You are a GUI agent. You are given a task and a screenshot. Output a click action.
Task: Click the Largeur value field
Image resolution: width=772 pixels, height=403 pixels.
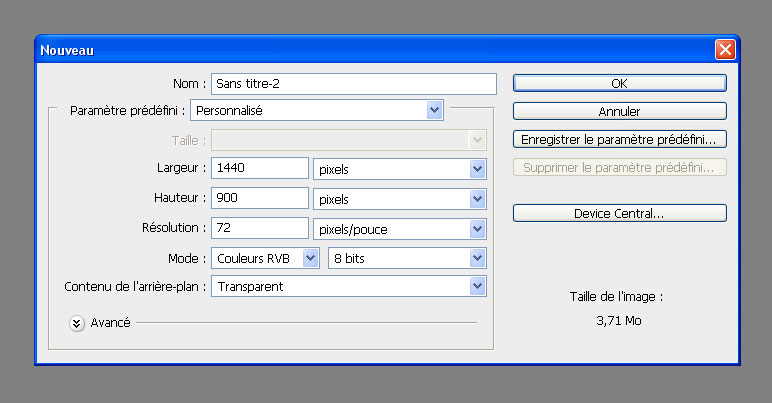pos(260,168)
